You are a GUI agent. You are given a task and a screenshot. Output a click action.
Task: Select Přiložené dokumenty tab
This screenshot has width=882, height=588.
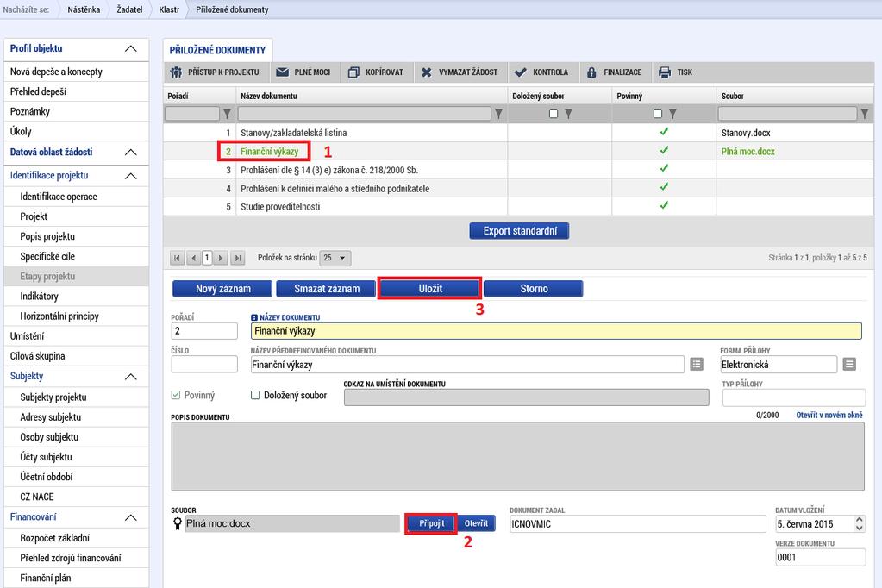217,50
